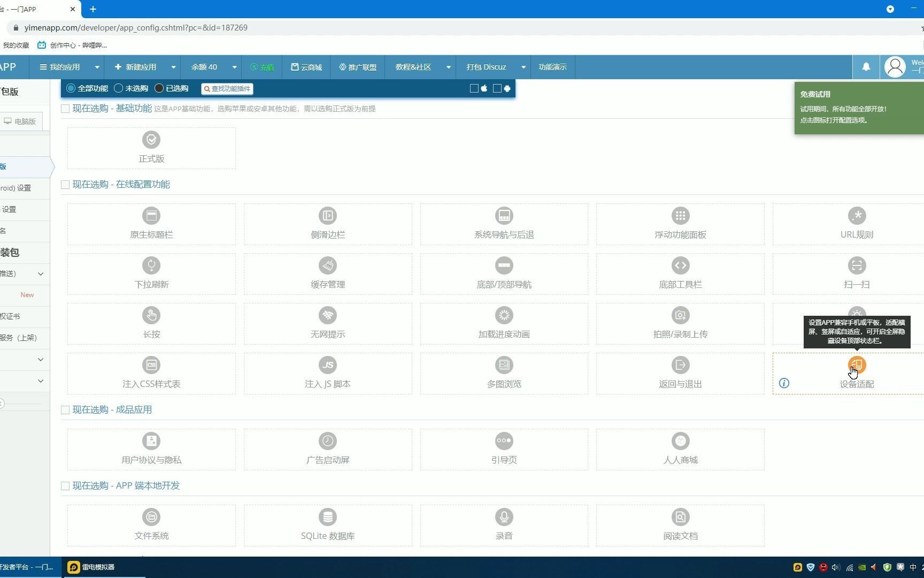Open the 录音 microphone icon
This screenshot has height=578, width=924.
click(504, 517)
